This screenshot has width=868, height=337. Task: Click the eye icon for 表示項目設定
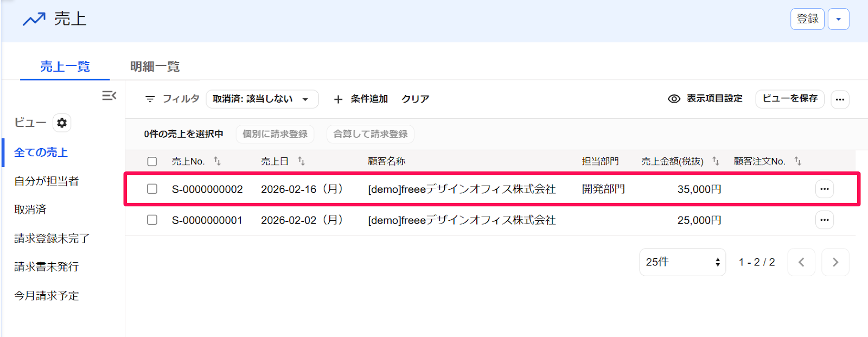pos(674,99)
